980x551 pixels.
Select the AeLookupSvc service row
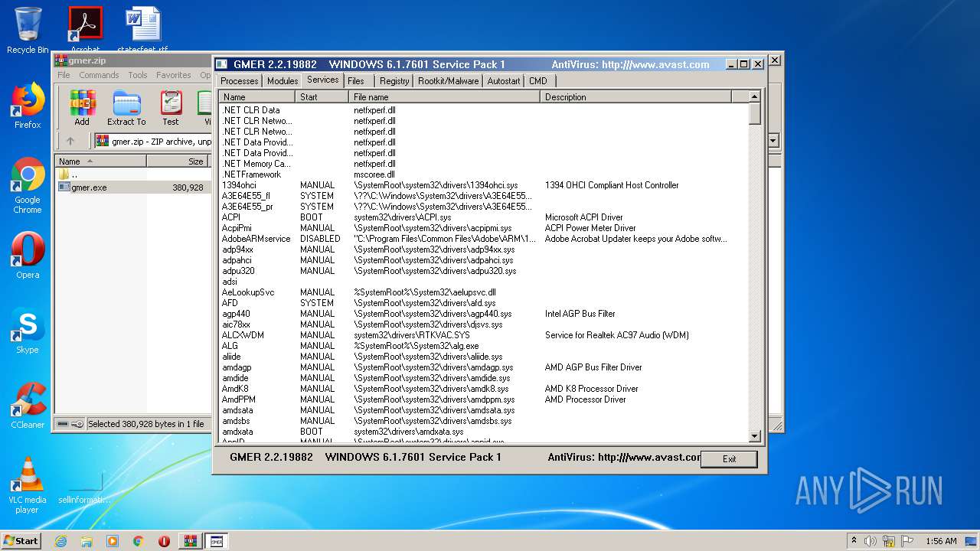(483, 292)
